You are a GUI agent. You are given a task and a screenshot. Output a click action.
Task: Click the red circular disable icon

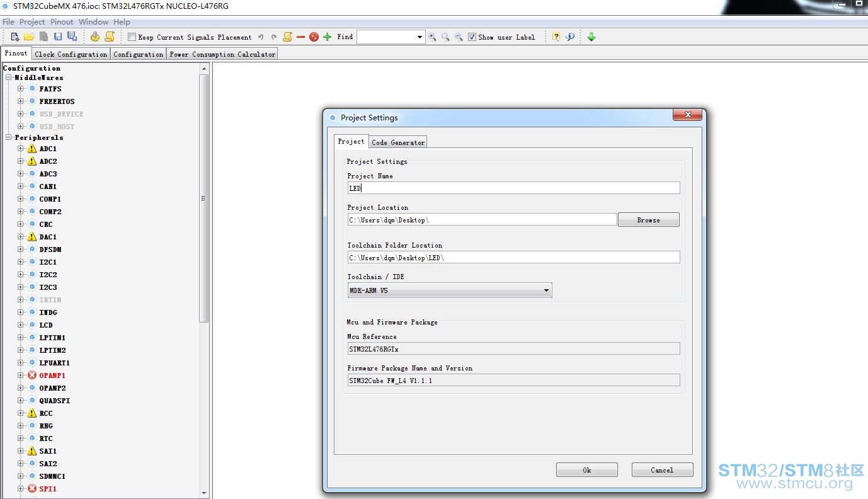coord(314,37)
